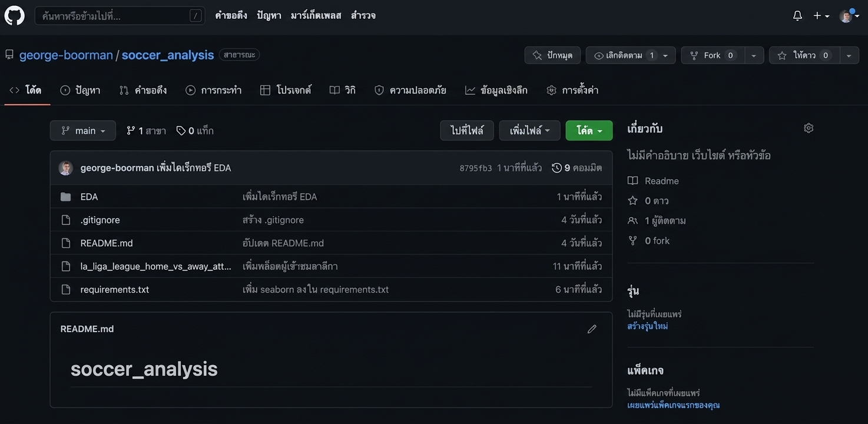Open the green โค้ด dropdown button
The width and height of the screenshot is (868, 424).
click(x=589, y=131)
